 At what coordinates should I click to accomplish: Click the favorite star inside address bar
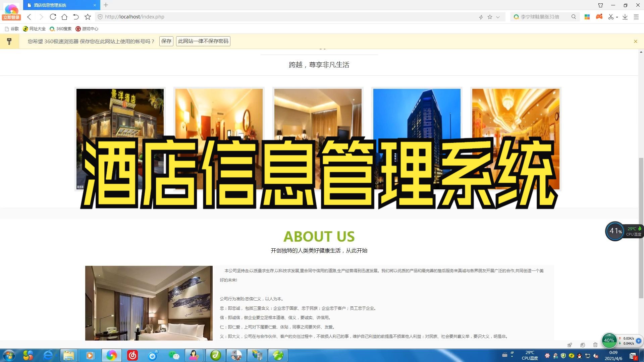pyautogui.click(x=490, y=17)
